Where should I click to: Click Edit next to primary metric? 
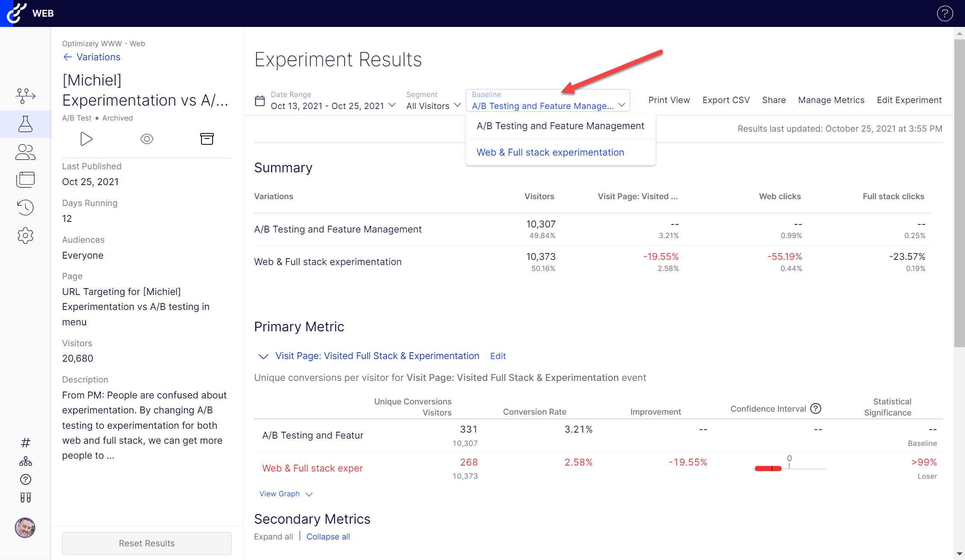(x=498, y=356)
